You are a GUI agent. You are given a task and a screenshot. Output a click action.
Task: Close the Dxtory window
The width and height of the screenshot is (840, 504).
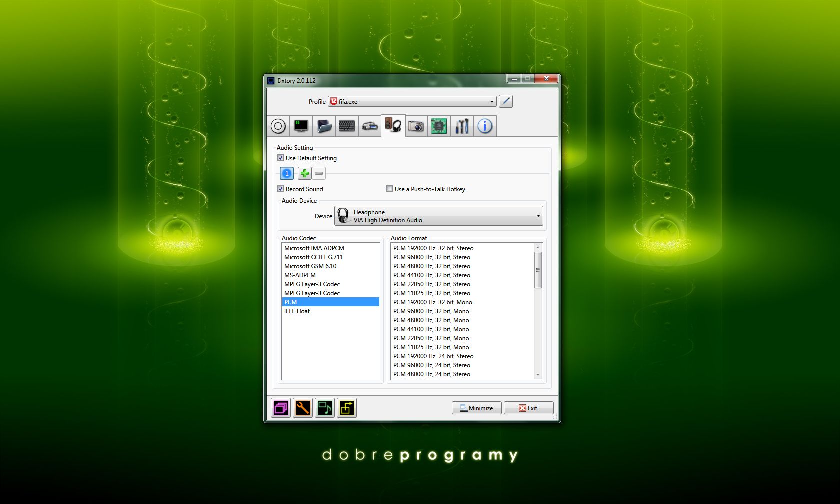click(546, 79)
